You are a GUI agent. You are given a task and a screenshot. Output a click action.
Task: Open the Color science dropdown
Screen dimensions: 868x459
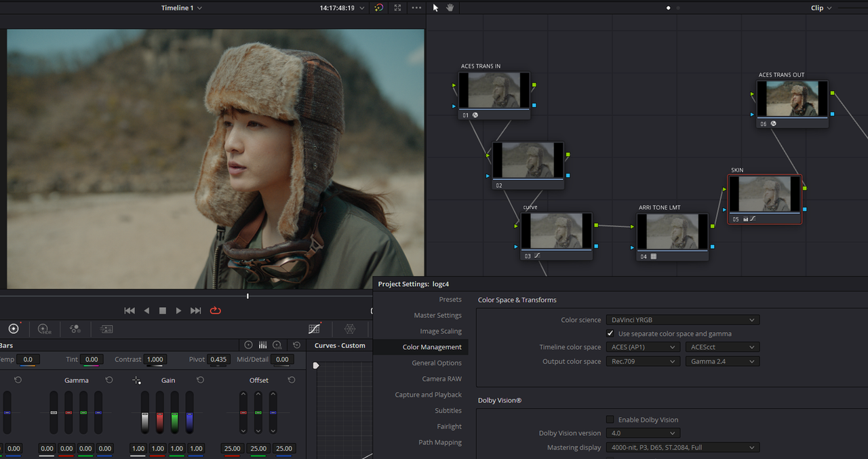pyautogui.click(x=683, y=319)
